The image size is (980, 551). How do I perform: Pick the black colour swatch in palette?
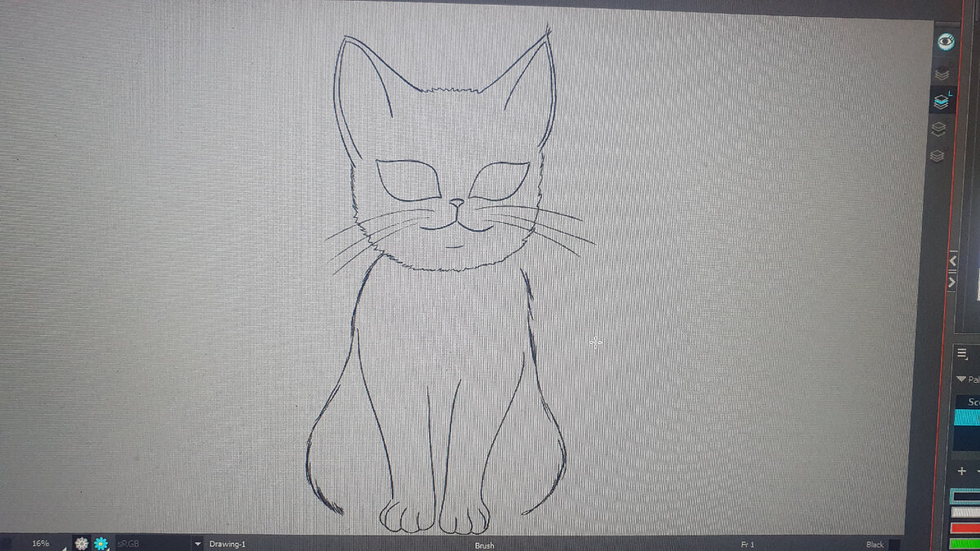coord(965,496)
